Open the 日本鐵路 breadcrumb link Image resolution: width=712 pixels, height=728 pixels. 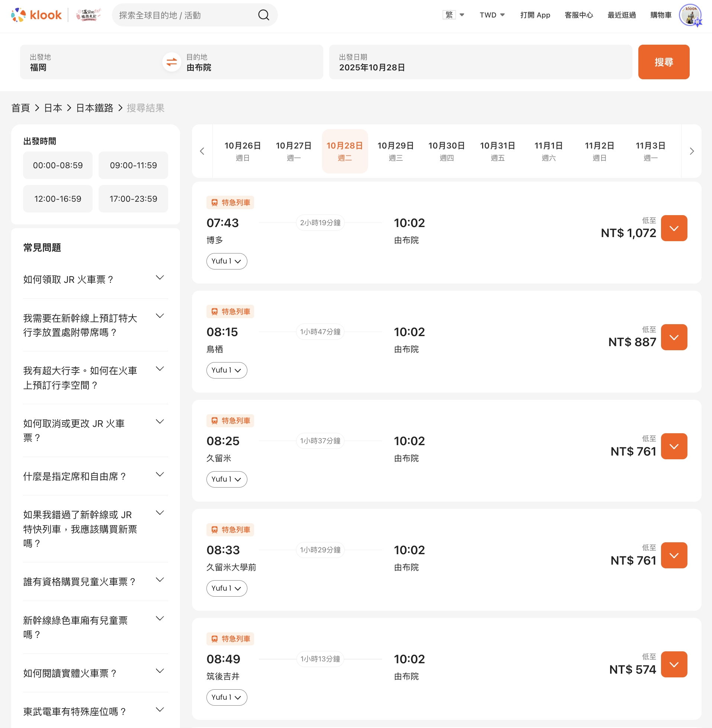[x=94, y=108]
